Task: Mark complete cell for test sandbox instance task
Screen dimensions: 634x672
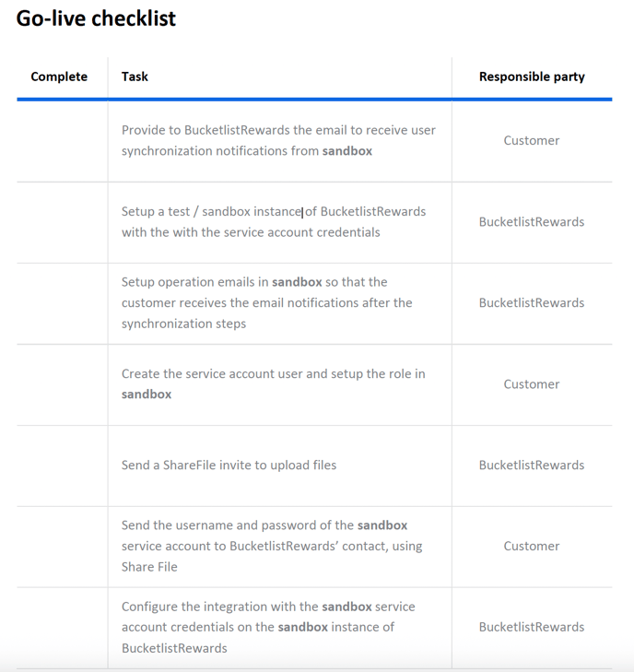Action: [x=62, y=222]
